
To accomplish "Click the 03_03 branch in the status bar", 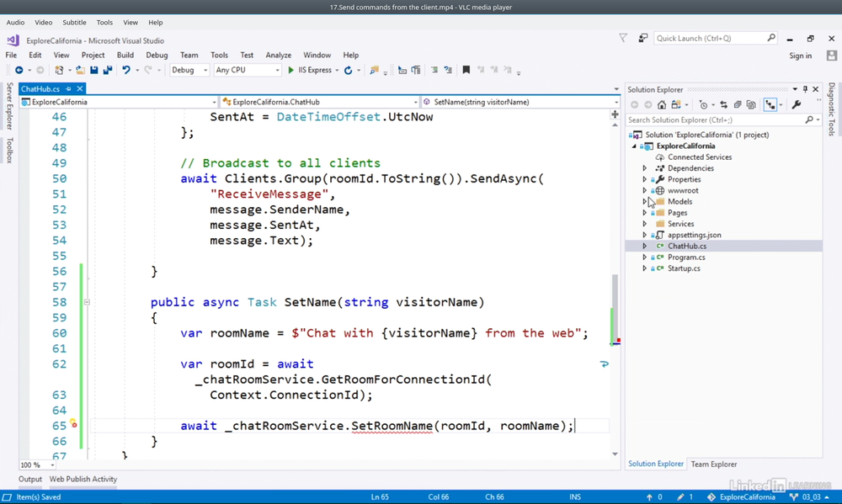I will click(x=811, y=497).
